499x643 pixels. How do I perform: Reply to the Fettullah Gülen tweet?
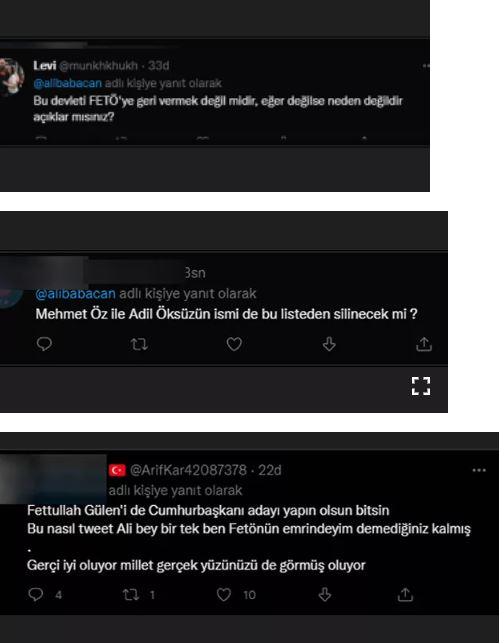click(x=36, y=595)
